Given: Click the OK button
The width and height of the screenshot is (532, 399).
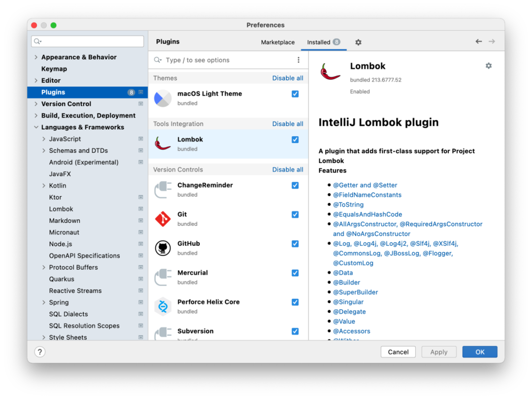Looking at the screenshot, I should [x=480, y=352].
